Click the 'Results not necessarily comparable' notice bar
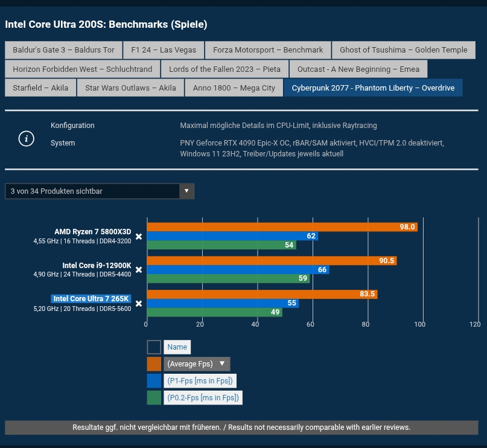This screenshot has height=448, width=487. 241,427
